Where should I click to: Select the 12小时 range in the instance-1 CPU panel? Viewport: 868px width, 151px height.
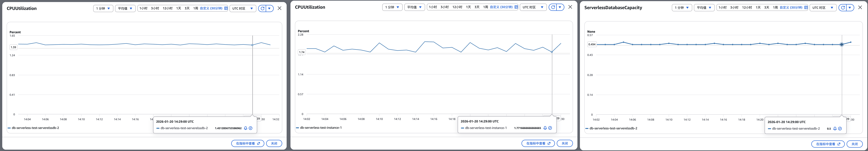tap(457, 7)
